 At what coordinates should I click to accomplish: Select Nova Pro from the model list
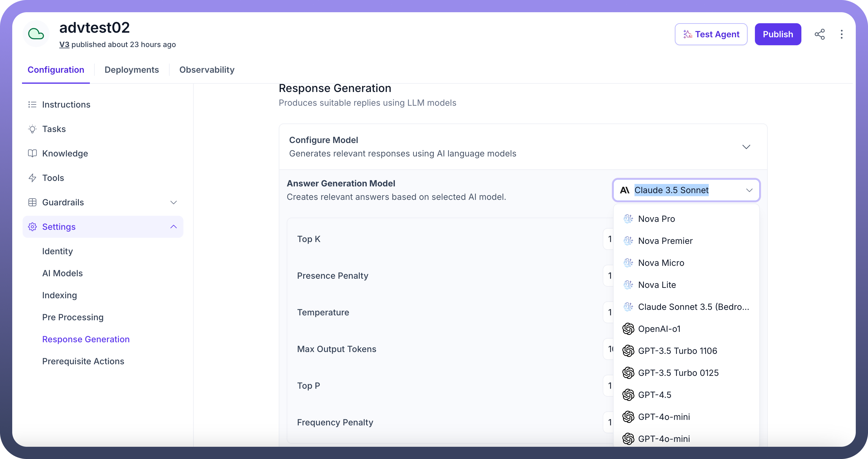[686, 219]
